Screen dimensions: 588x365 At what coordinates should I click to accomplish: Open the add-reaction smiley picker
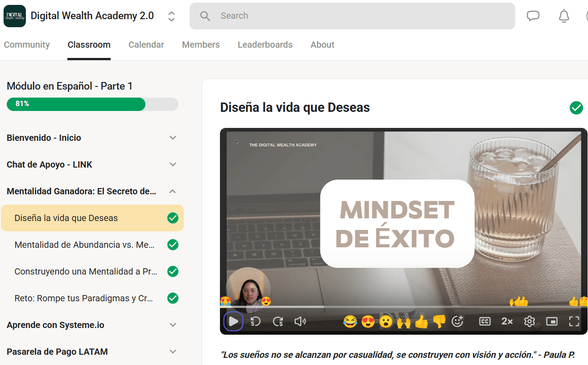click(x=458, y=321)
